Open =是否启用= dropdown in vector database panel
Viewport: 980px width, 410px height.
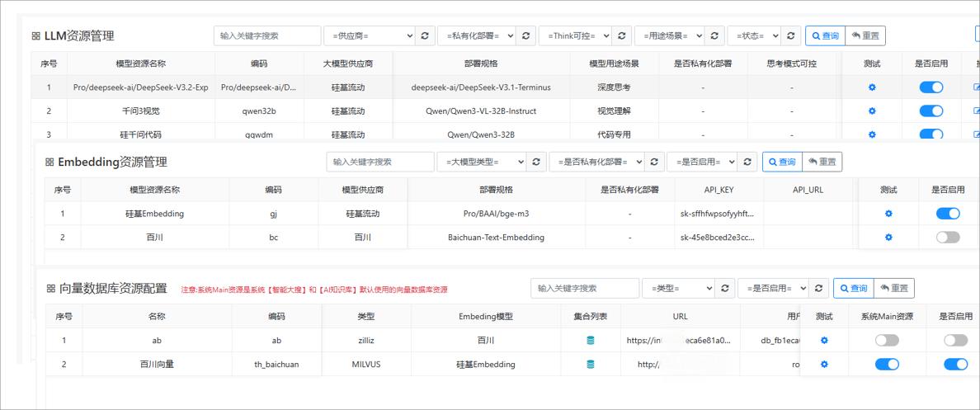pos(774,288)
